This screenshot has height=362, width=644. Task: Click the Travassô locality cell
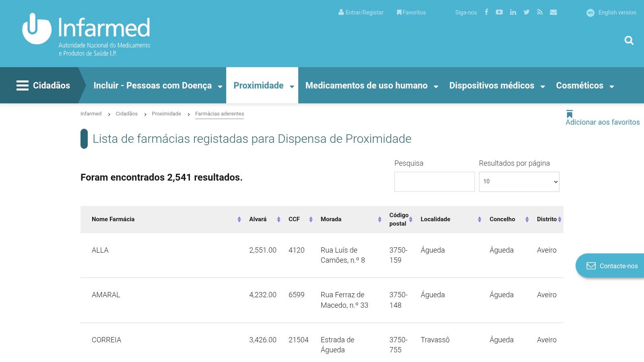pyautogui.click(x=435, y=340)
